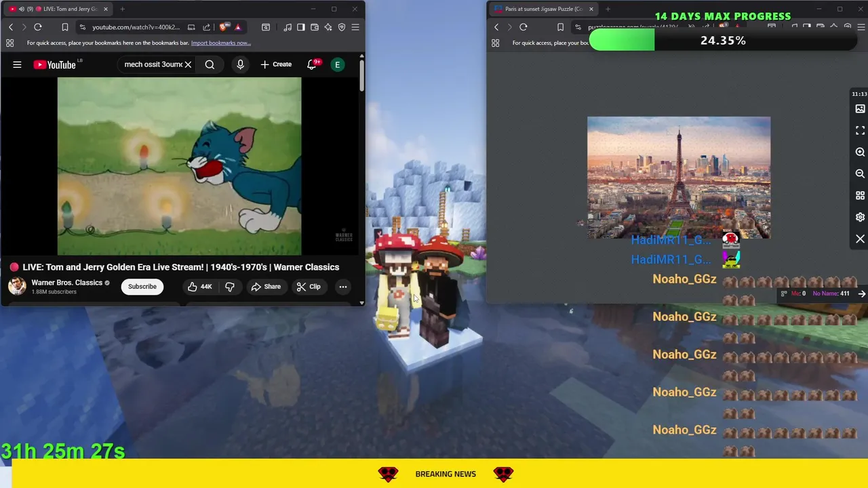Click inside the YouTube search field
868x488 pixels.
pos(153,64)
